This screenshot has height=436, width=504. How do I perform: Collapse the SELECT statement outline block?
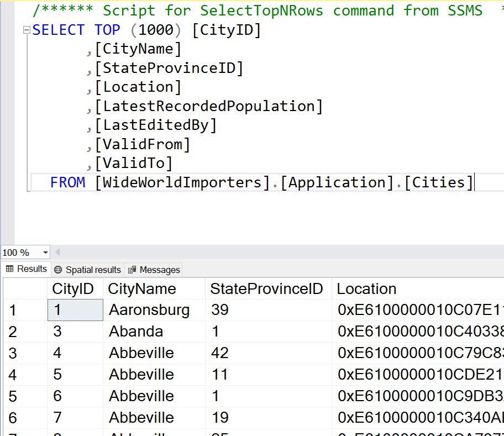point(27,30)
